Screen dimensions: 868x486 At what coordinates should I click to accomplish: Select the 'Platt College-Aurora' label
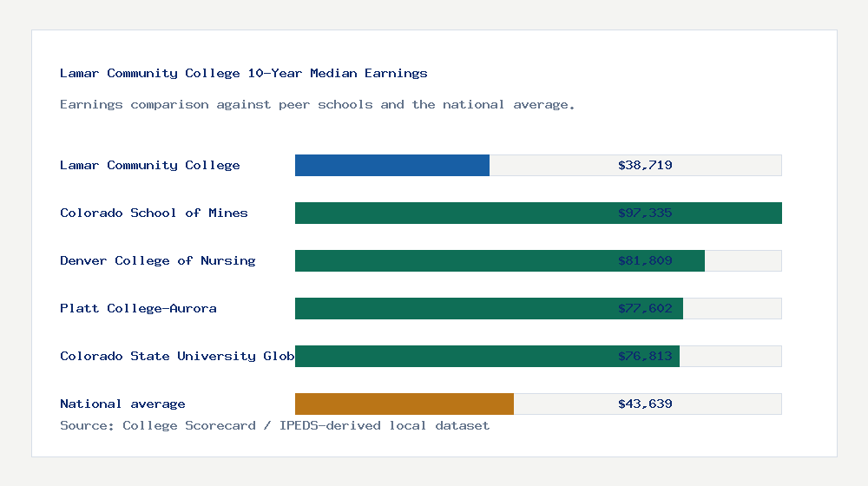138,308
